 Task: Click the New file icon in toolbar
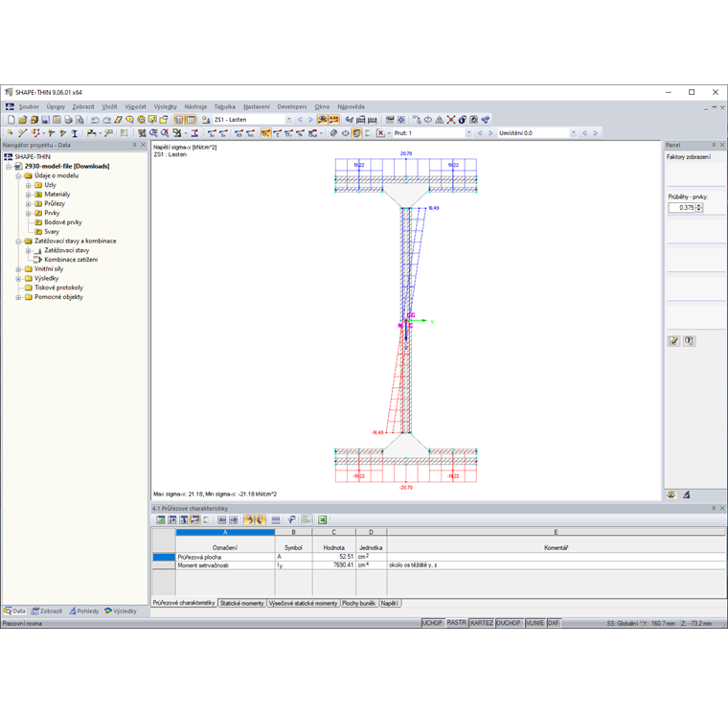[11, 120]
